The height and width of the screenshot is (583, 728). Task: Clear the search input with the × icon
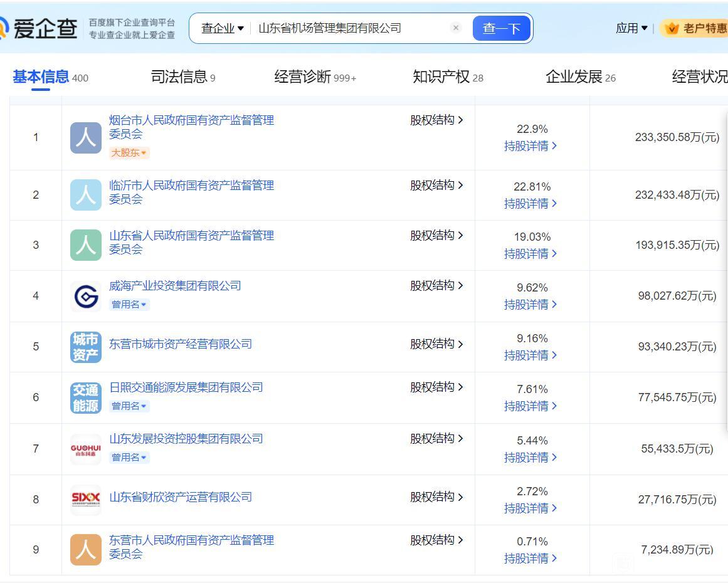[456, 28]
